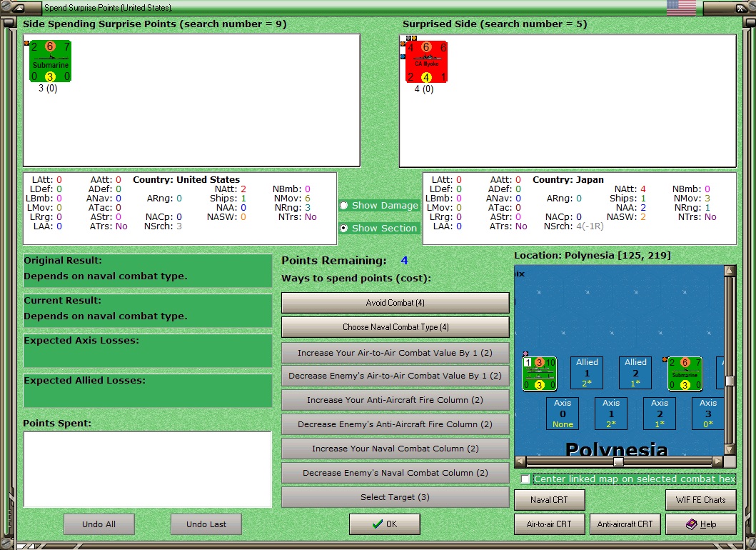Click the map vertical scrollbar up arrow

(730, 271)
